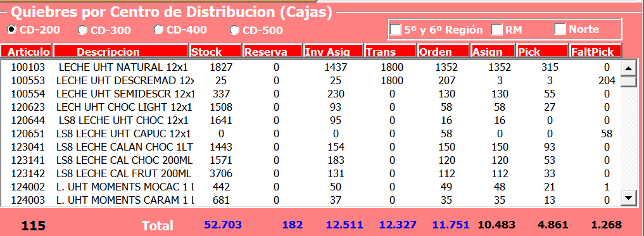
Task: Click the record count 115
Action: (x=34, y=226)
